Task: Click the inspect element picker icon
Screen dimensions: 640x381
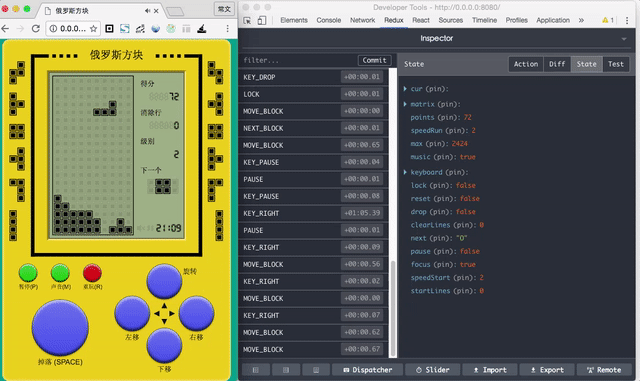Action: [x=247, y=20]
